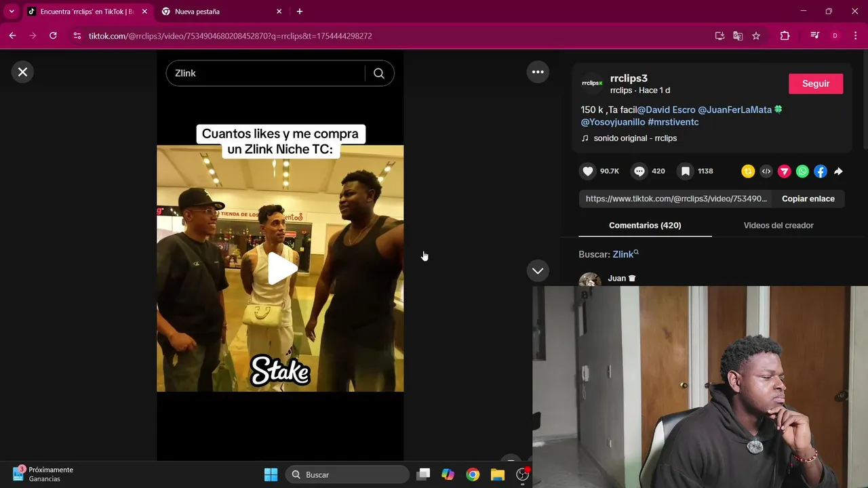Click the Seguir follow button

[816, 83]
